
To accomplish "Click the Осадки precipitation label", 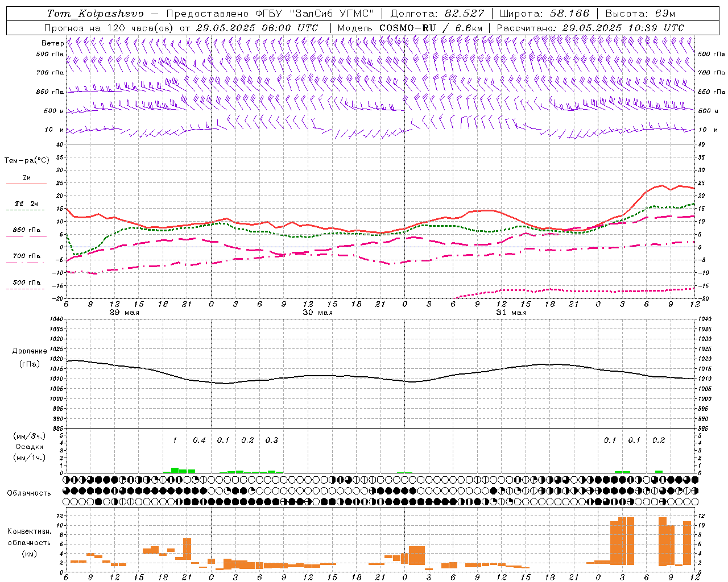I will 30,447.
